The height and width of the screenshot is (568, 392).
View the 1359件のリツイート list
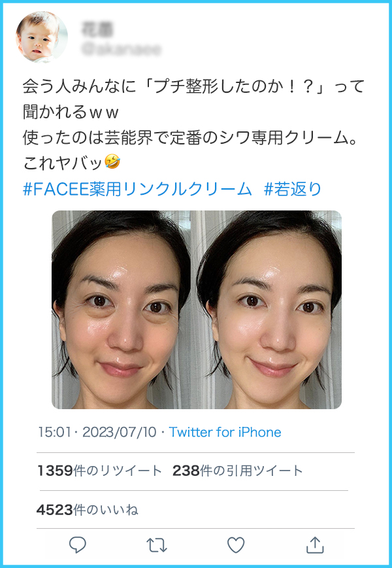click(x=99, y=471)
